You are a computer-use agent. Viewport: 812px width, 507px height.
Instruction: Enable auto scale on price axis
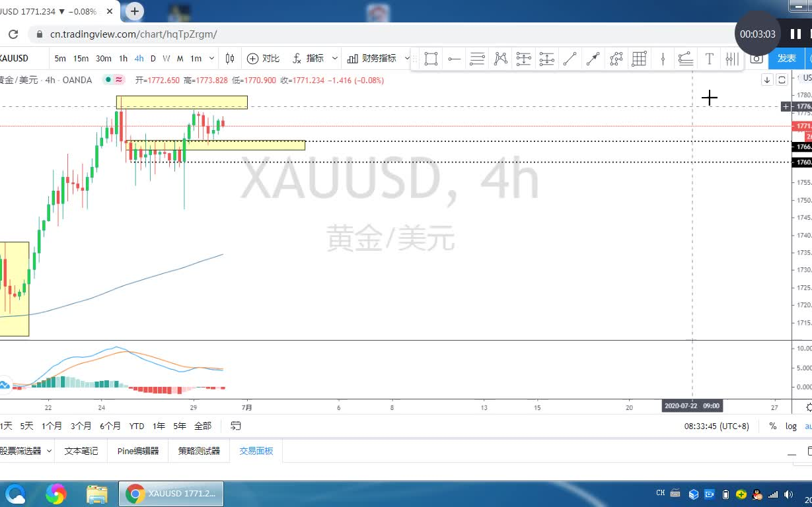pos(807,426)
